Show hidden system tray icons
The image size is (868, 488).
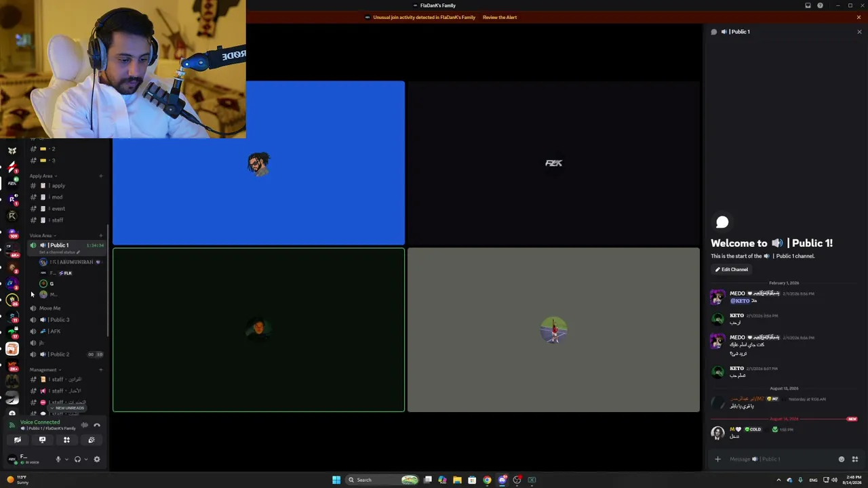coord(778,480)
